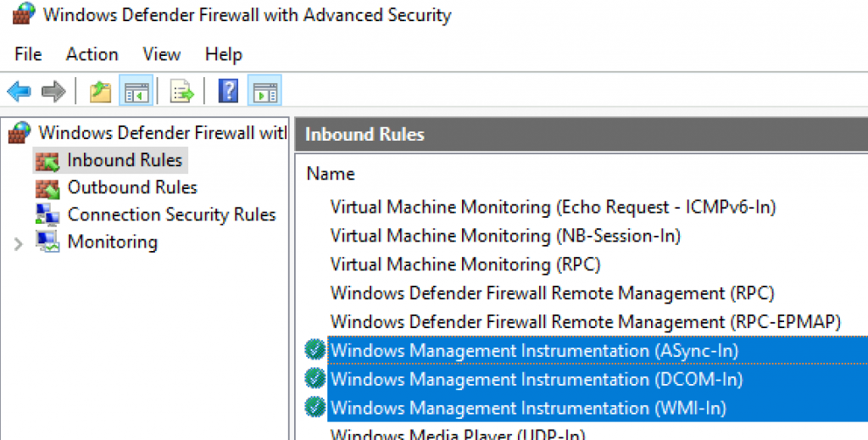This screenshot has width=868, height=440.
Task: Open the View menu
Action: (x=161, y=54)
